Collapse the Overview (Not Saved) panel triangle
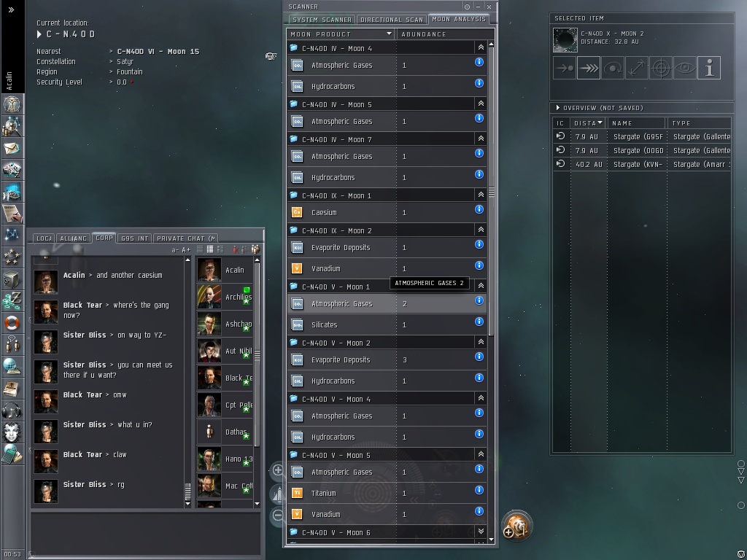Screen dimensions: 747x560 pyautogui.click(x=558, y=108)
